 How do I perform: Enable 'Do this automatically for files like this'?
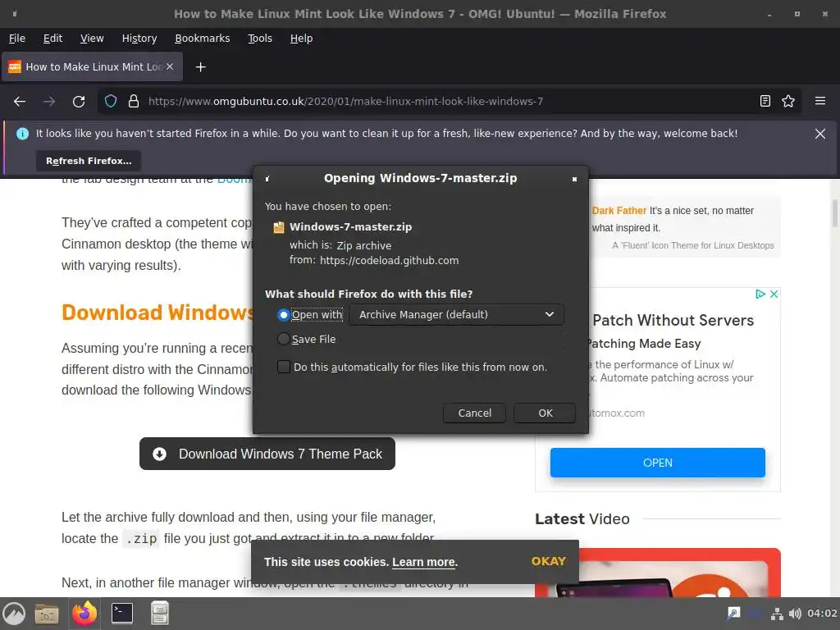(284, 367)
